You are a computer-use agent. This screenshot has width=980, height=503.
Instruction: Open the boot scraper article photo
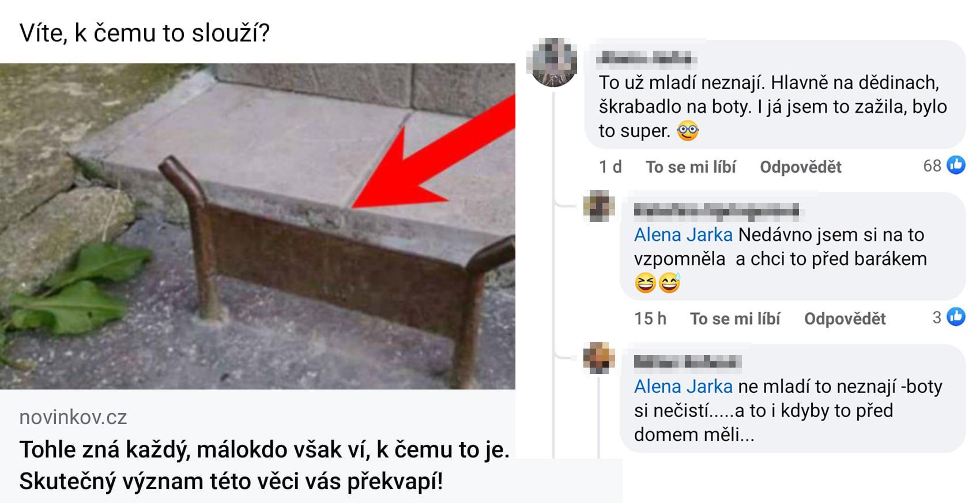(258, 226)
